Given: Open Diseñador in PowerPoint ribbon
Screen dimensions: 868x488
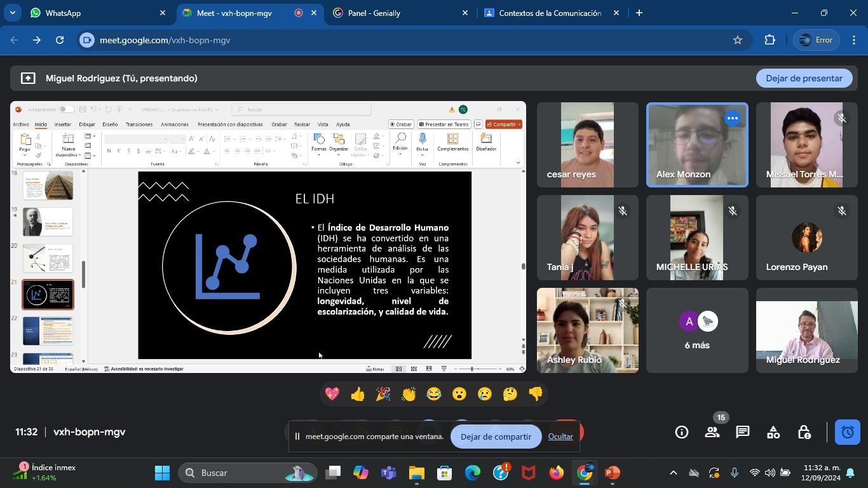Looking at the screenshot, I should pos(486,143).
